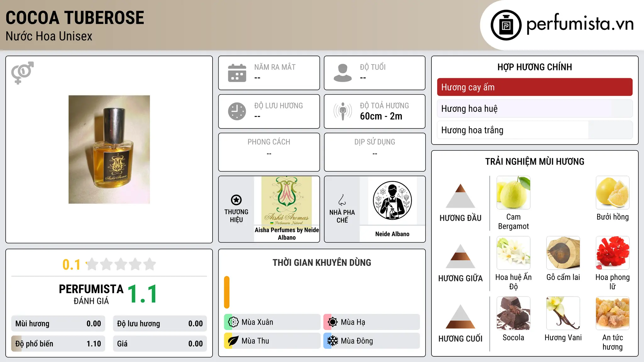Select the Hương Vani note image
Screen dimensions: 644x362
pyautogui.click(x=563, y=313)
